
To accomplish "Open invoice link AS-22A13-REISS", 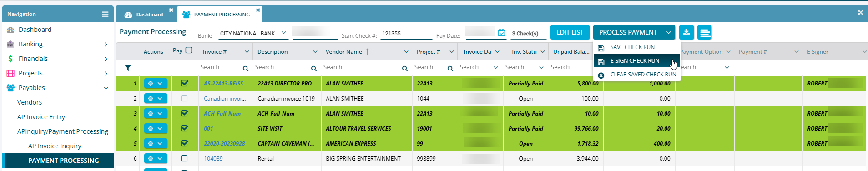I will 226,84.
